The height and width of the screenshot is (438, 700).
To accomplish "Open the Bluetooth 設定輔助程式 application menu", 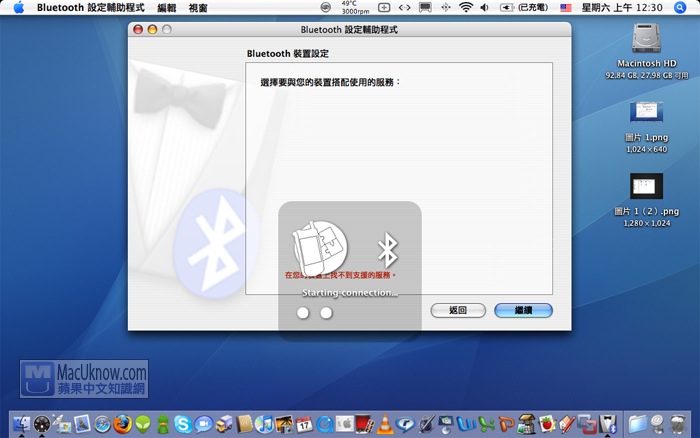I will 91,8.
